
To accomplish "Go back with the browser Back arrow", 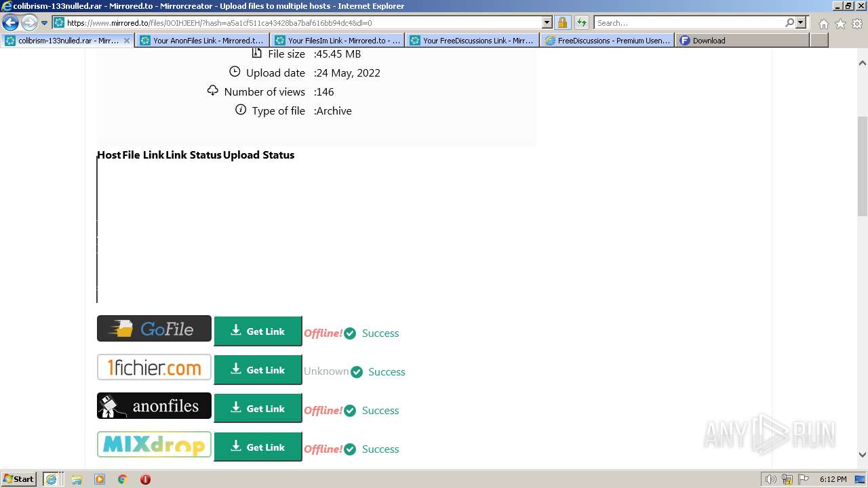I will 10,22.
